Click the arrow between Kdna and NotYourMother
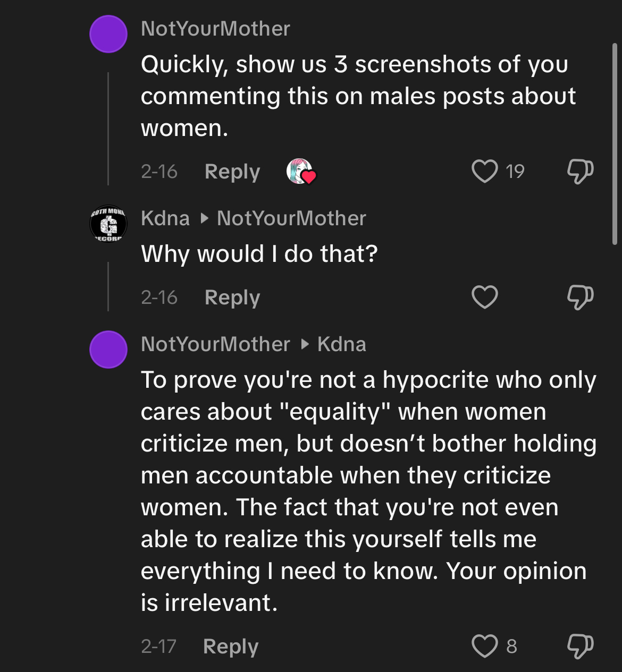The image size is (622, 672). click(x=204, y=218)
